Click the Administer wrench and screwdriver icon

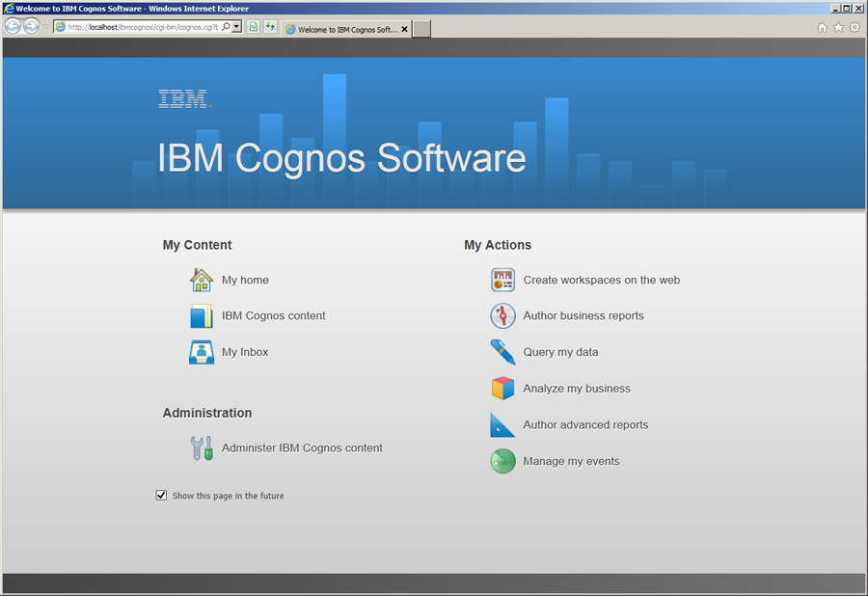pos(202,448)
